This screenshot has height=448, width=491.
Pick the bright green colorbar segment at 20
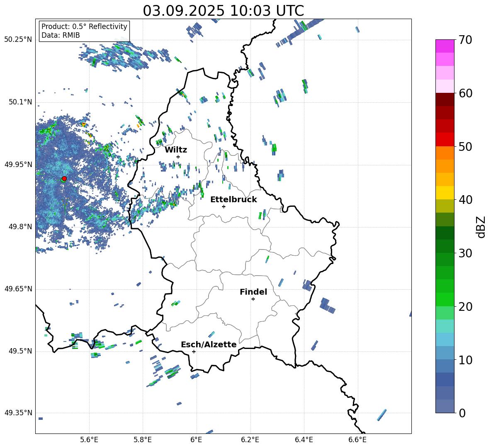[445, 299]
